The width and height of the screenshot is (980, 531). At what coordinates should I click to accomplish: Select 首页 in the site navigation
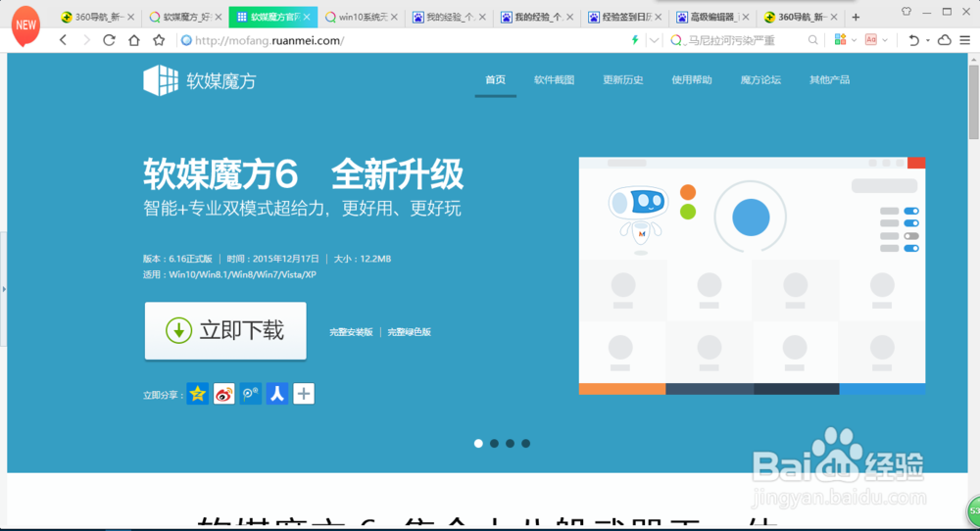pos(495,79)
